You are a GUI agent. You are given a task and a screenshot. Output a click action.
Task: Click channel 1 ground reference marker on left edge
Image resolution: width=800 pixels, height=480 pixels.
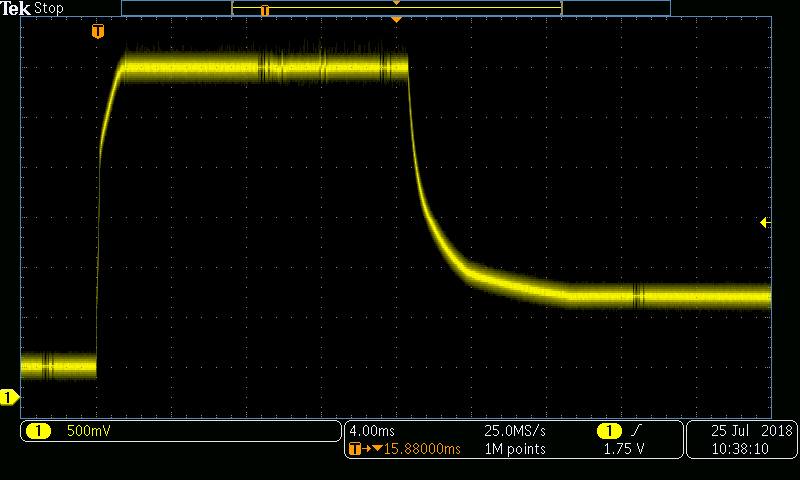click(x=9, y=398)
